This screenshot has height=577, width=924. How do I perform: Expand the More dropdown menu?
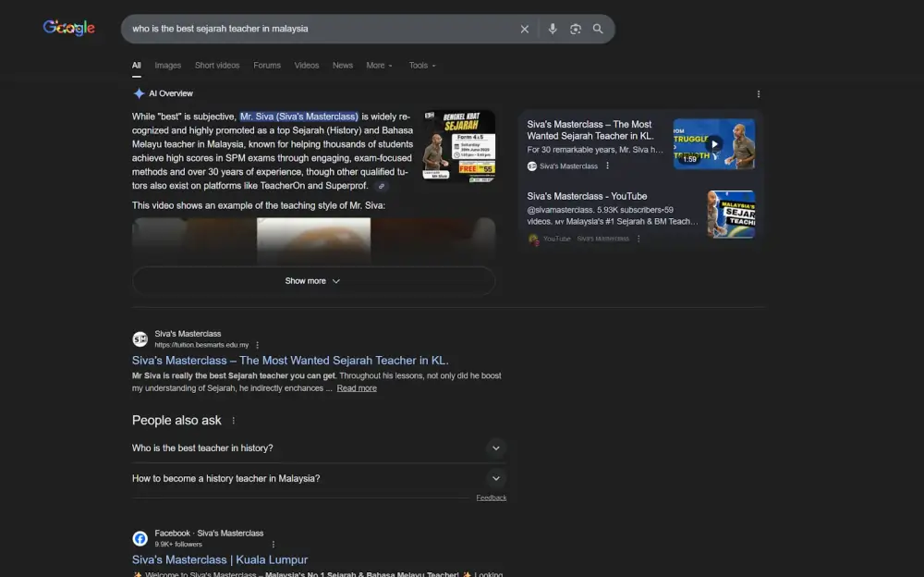click(x=379, y=66)
